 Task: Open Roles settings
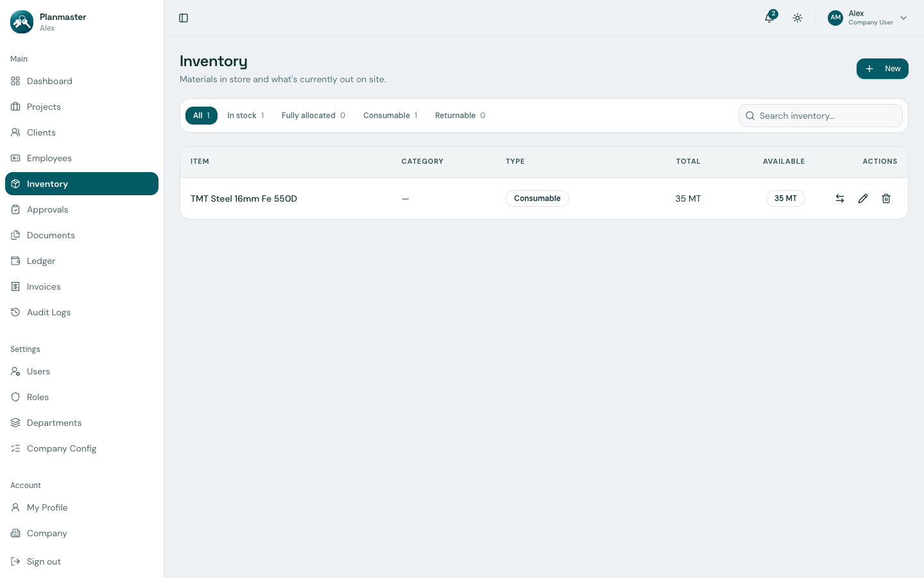(81, 397)
